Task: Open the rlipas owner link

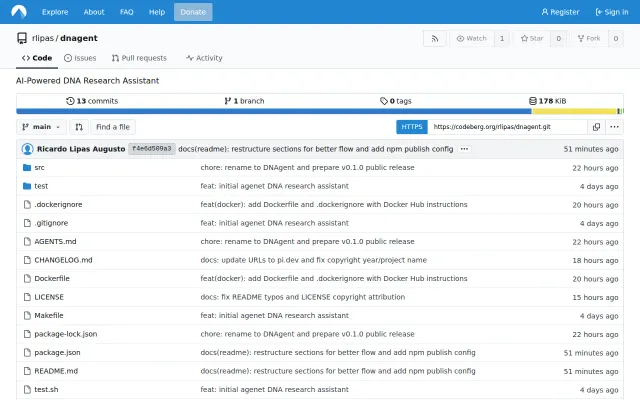Action: coord(42,38)
